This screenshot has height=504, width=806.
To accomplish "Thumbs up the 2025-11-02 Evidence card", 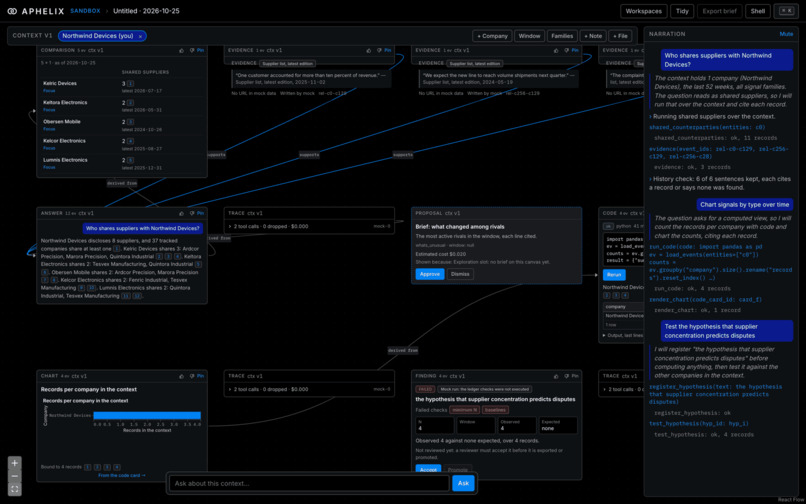I will point(369,50).
